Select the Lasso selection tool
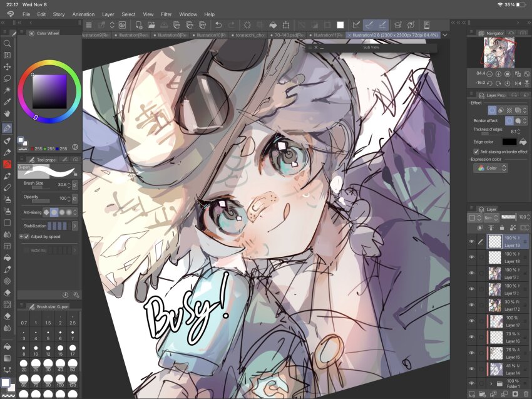 [7, 78]
